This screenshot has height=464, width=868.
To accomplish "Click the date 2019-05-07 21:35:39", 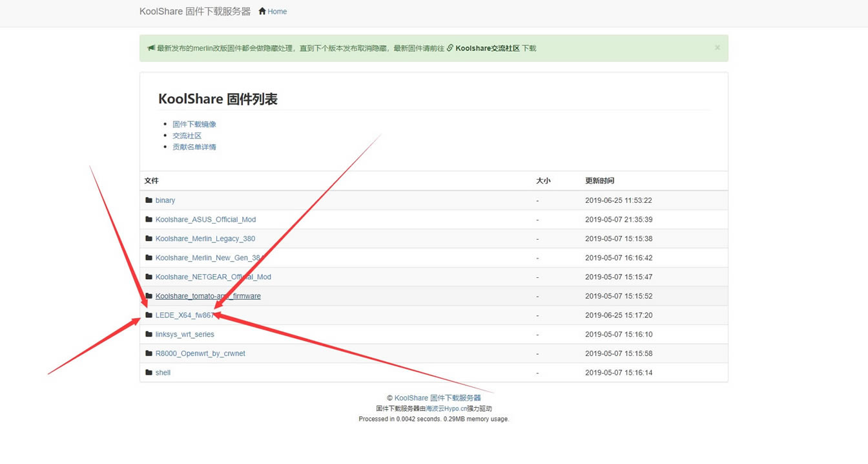I will tap(619, 220).
